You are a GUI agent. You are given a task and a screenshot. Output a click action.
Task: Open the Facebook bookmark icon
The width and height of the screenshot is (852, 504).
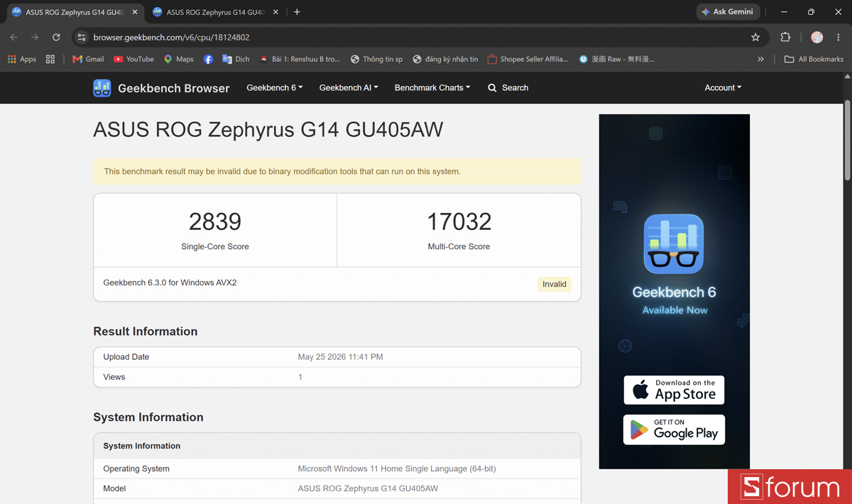(208, 59)
